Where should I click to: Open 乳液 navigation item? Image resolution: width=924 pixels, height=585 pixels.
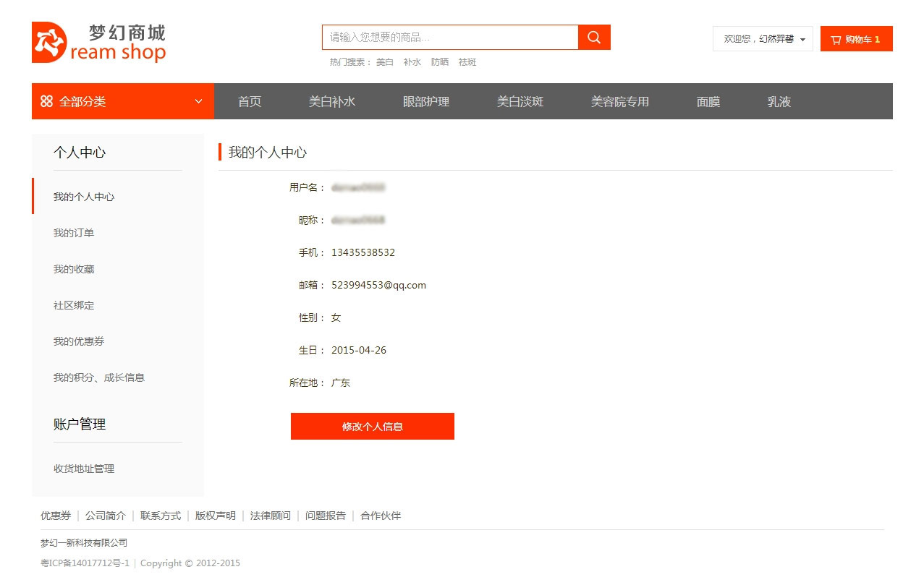(x=779, y=101)
